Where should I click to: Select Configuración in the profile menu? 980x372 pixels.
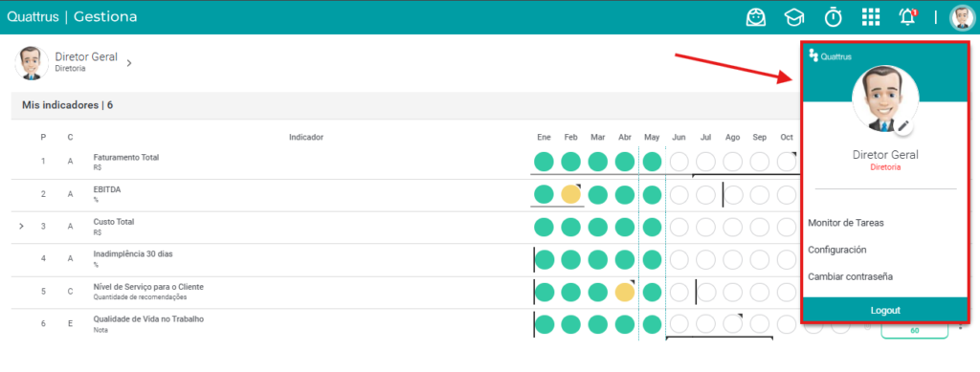(x=836, y=250)
